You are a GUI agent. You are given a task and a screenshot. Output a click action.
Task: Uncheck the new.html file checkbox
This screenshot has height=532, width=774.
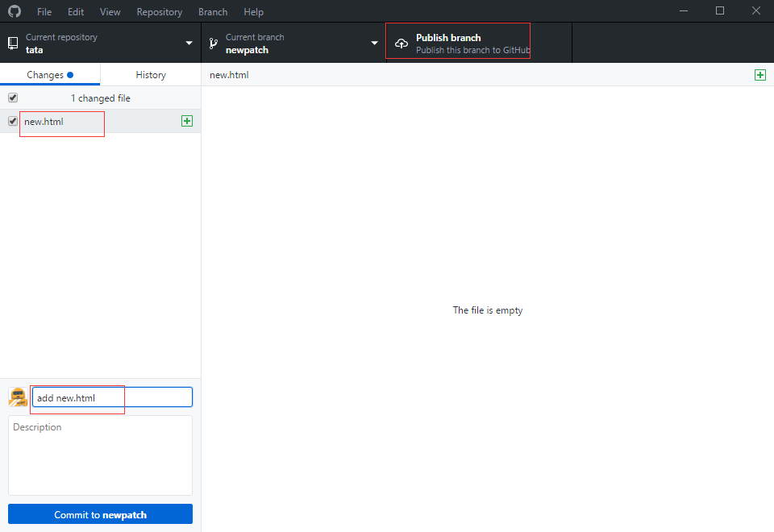[13, 121]
